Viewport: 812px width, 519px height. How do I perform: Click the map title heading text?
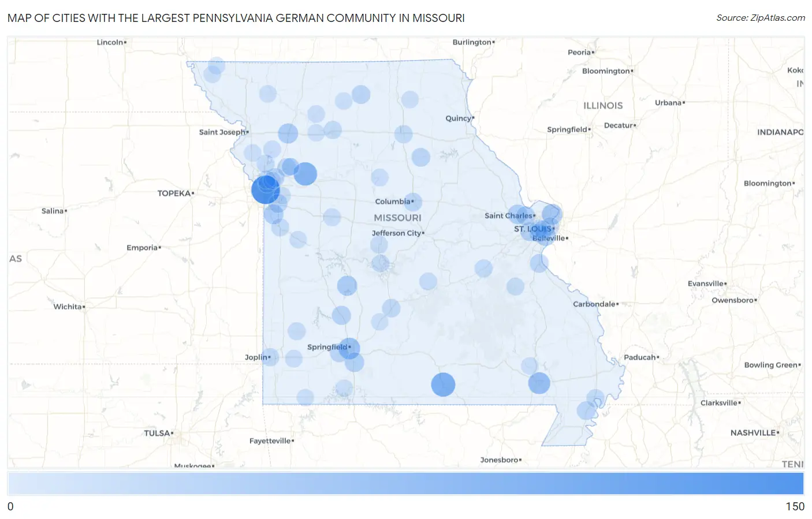point(236,18)
